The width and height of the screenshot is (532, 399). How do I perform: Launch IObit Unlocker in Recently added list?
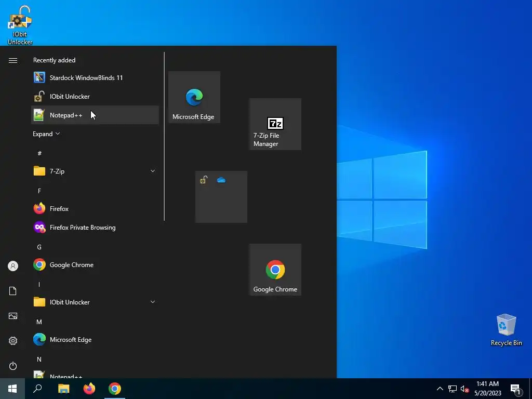(x=95, y=96)
